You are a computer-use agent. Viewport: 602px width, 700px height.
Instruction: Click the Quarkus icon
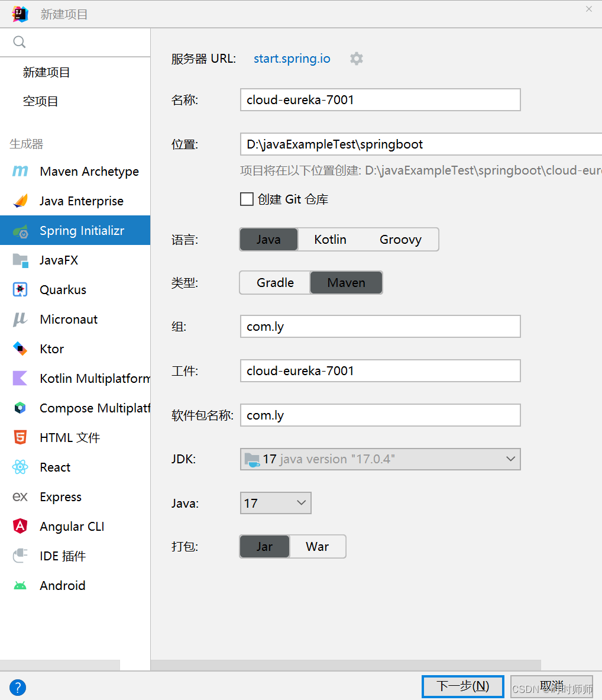(20, 290)
